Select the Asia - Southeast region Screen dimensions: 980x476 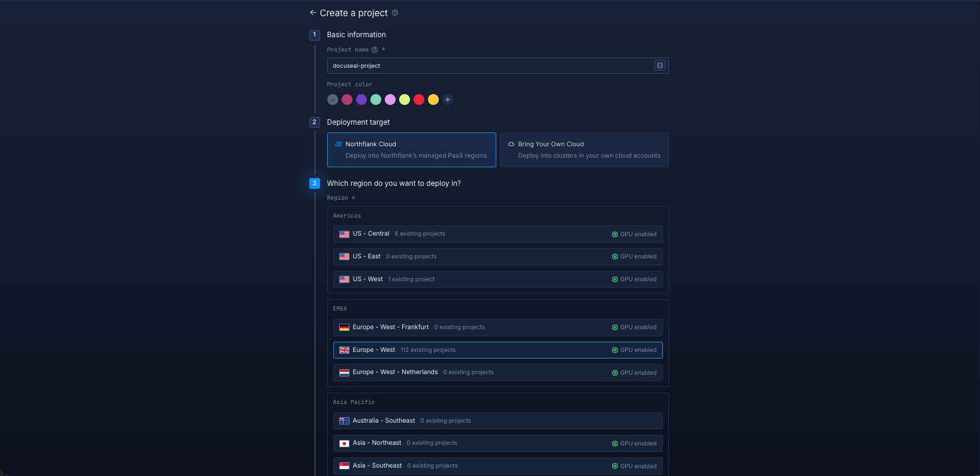click(497, 466)
